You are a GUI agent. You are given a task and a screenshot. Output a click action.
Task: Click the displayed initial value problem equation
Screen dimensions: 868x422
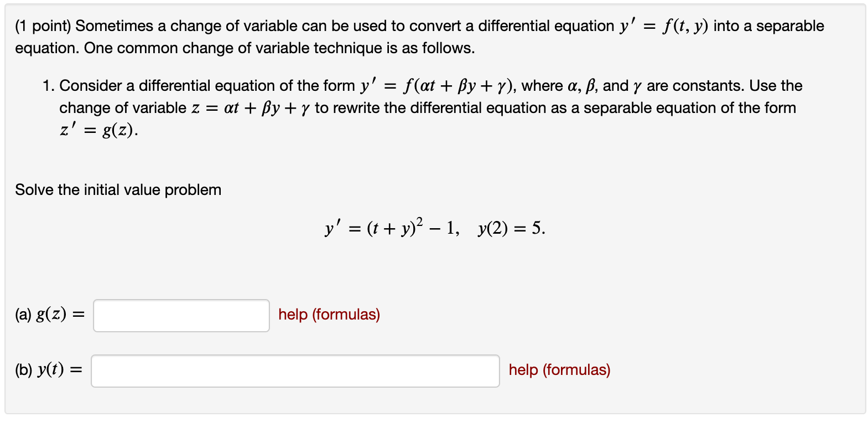434,227
